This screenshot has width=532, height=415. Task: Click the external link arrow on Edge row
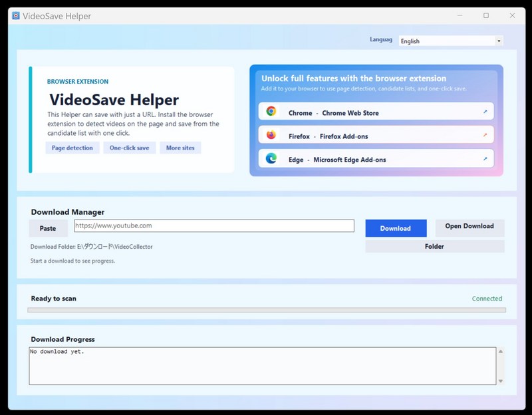point(485,158)
